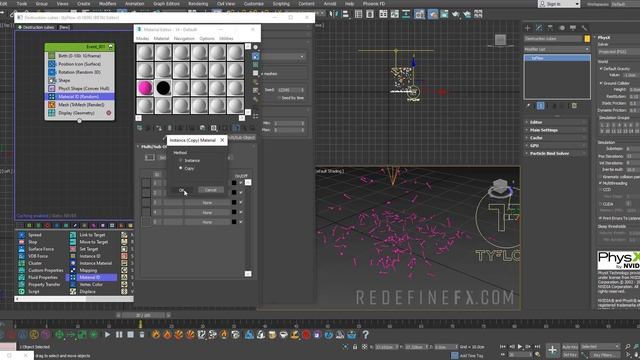Screen dimensions: 640x360
Task: Click Play Animation in the main toolbar
Action: 107,335
